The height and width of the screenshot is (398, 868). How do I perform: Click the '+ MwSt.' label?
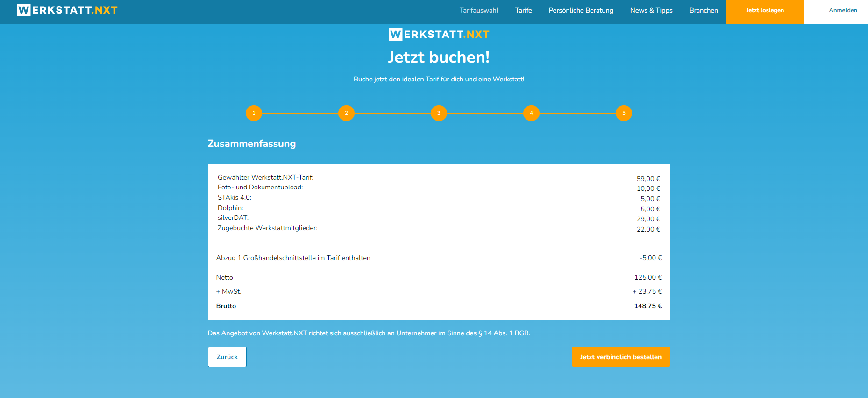click(229, 291)
